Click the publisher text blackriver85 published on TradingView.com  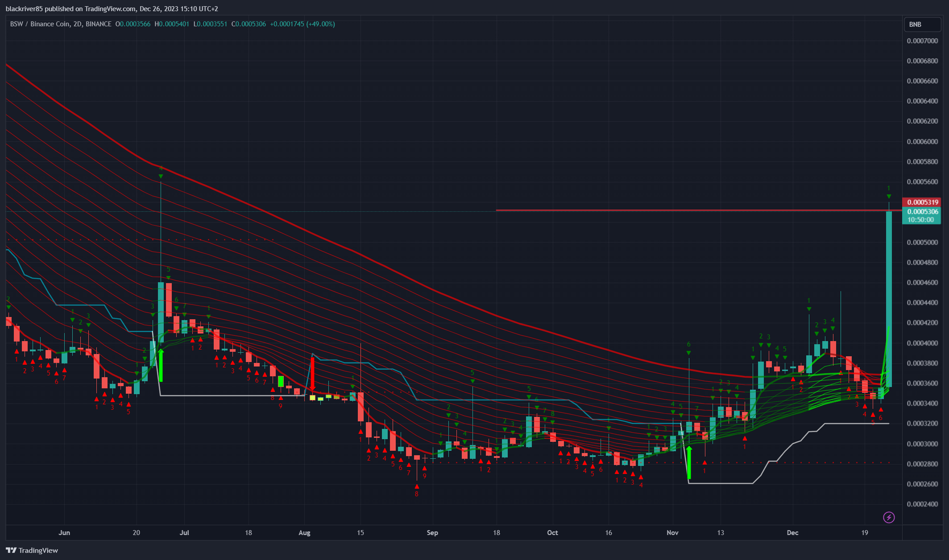coord(70,9)
